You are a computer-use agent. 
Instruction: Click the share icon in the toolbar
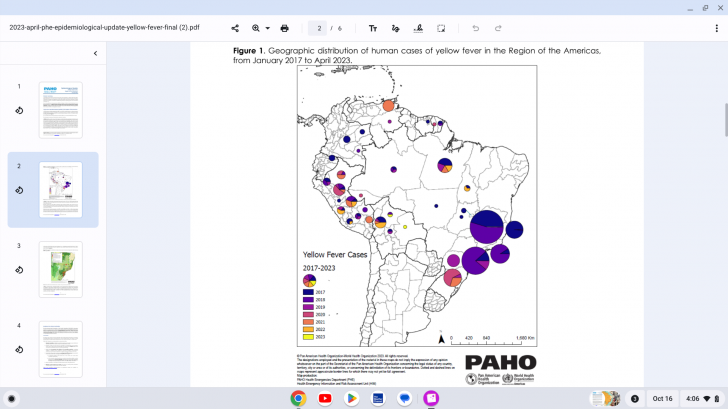click(x=235, y=28)
